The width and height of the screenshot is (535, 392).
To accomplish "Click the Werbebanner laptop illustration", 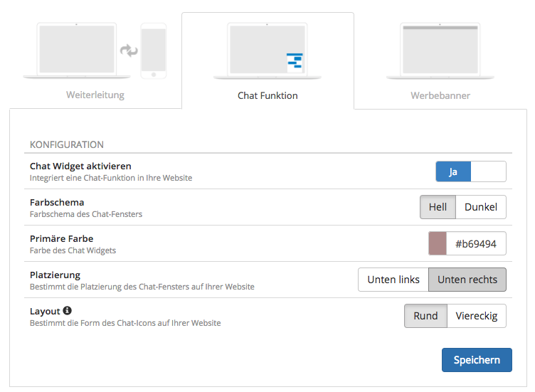I will [x=440, y=51].
